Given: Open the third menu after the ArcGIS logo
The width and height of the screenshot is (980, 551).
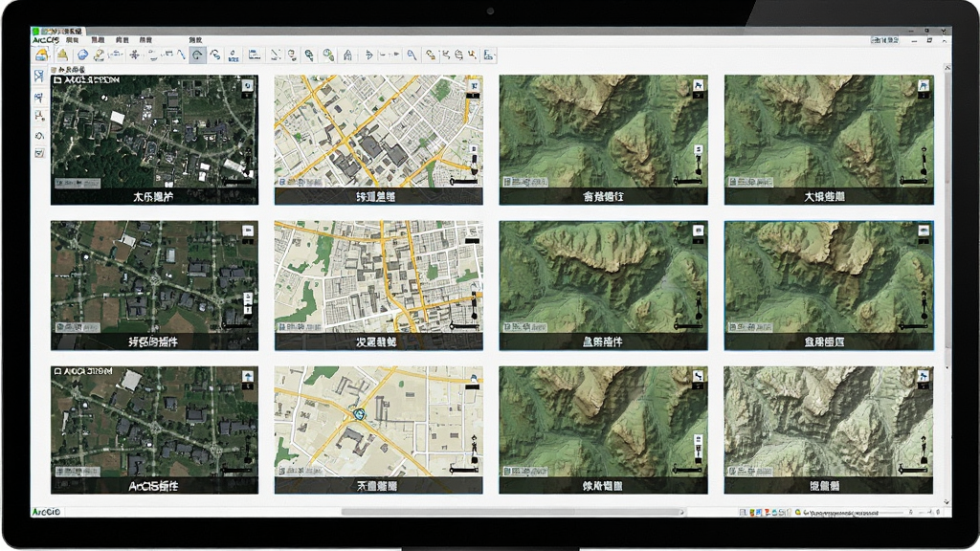Looking at the screenshot, I should [x=122, y=40].
